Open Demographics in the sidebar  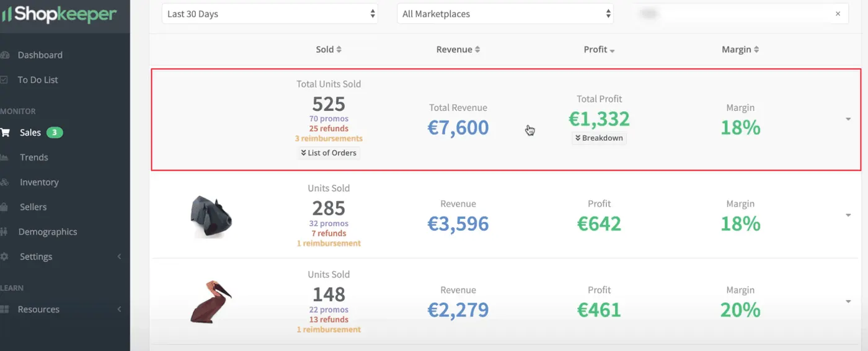[48, 232]
